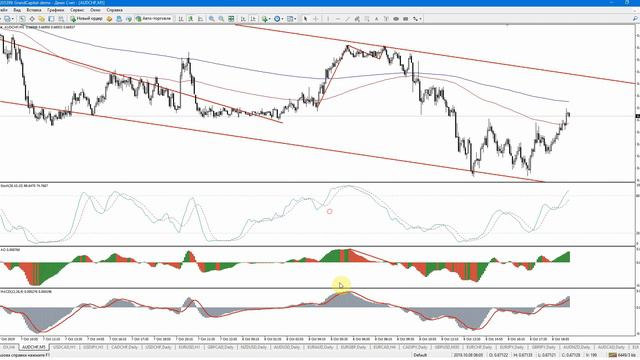Image resolution: width=640 pixels, height=360 pixels.
Task: Toggle the Авто-торговля button
Action: click(153, 19)
